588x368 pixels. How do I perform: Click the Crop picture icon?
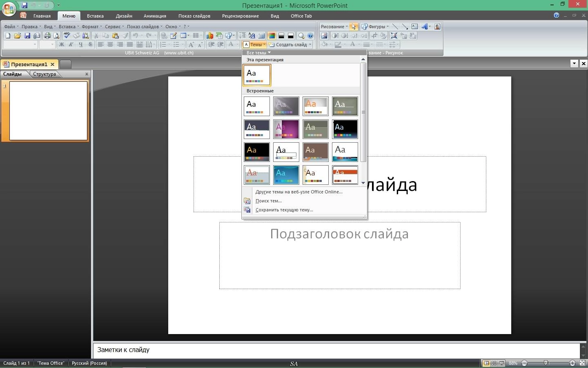click(x=374, y=36)
